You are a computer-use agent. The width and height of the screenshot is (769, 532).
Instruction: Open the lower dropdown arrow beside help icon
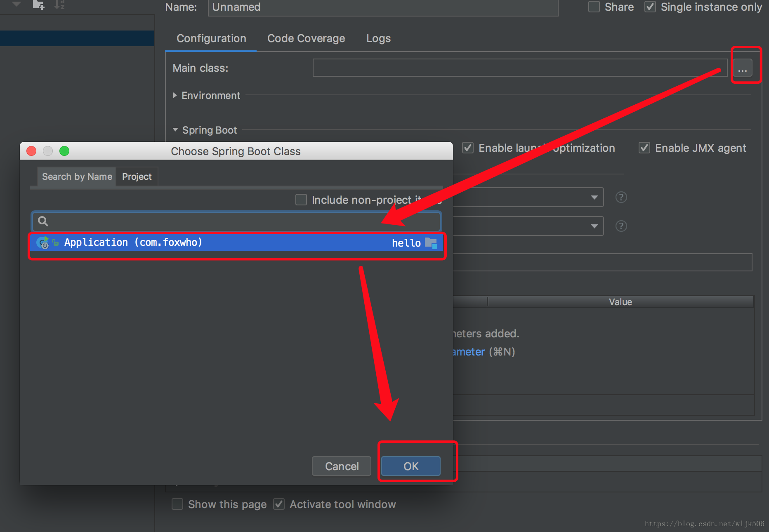(x=594, y=226)
